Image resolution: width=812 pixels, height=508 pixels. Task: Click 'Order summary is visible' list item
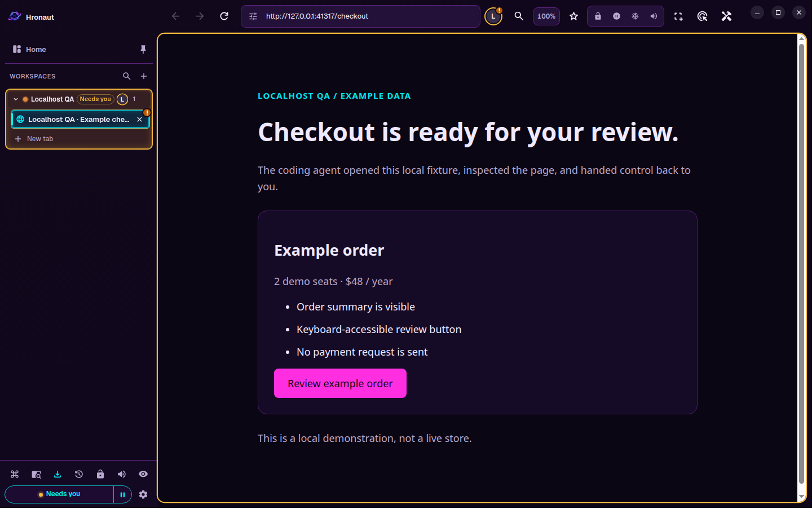click(x=356, y=306)
